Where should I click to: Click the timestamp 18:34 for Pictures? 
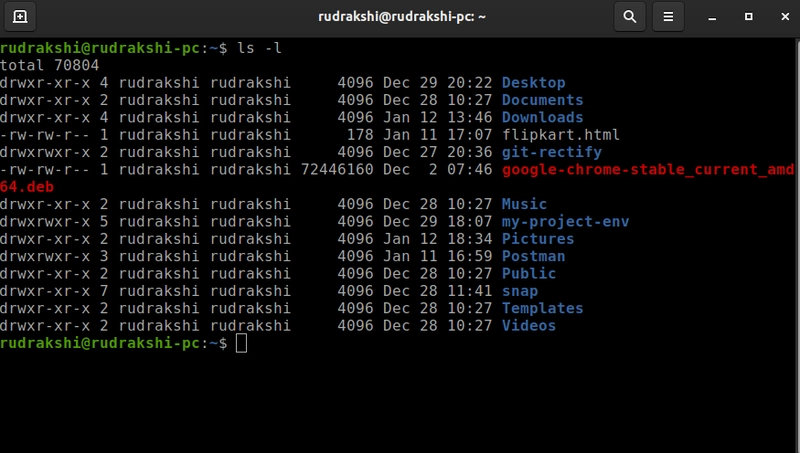click(x=469, y=239)
